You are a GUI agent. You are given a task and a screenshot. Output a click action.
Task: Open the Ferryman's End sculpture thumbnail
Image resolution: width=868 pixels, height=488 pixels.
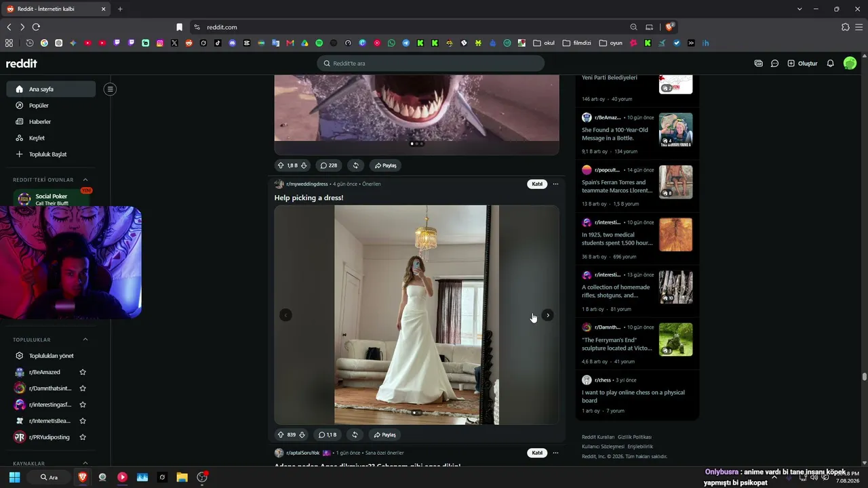(675, 339)
